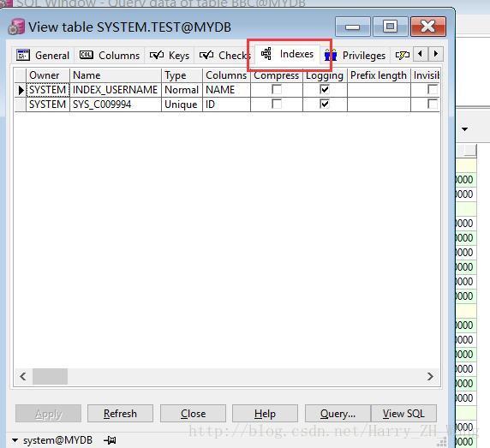Click the Normal type cell
The width and height of the screenshot is (490, 448).
coord(182,90)
